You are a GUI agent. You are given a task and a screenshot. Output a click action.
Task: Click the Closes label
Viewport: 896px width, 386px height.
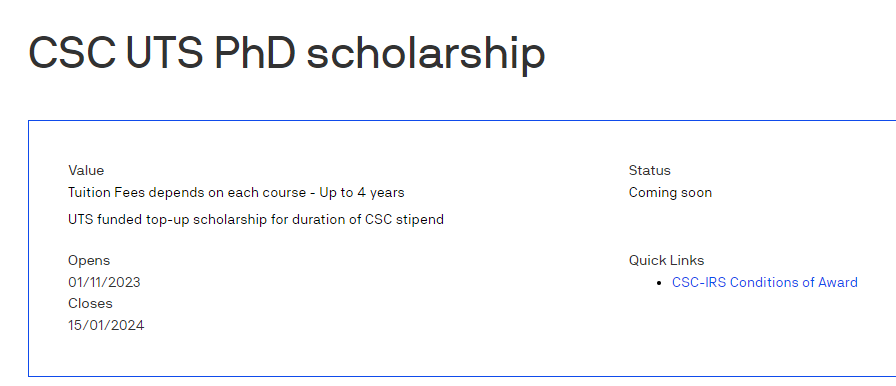click(x=90, y=303)
